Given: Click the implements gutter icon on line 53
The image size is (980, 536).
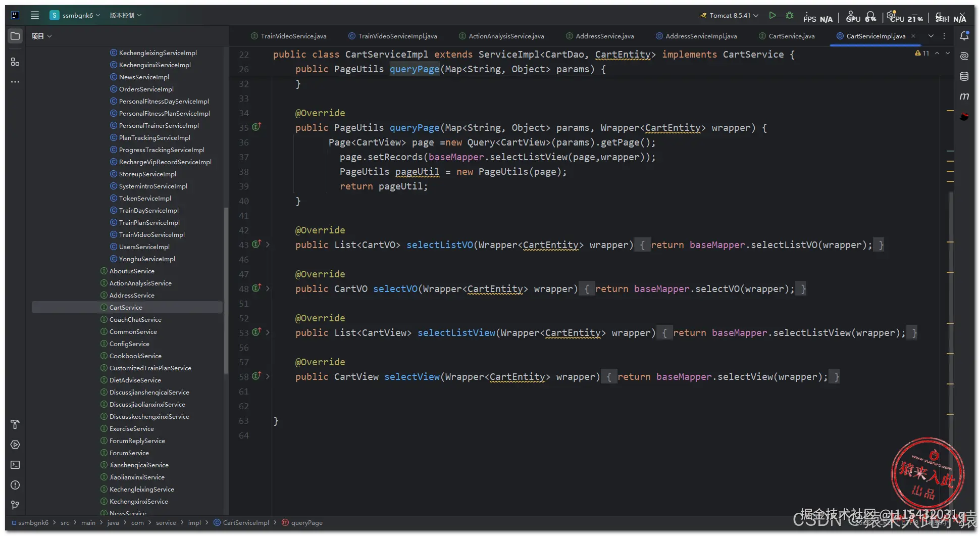Looking at the screenshot, I should (256, 332).
